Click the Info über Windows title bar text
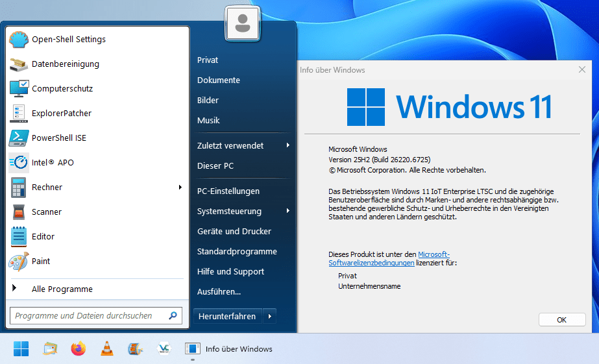This screenshot has width=599, height=364. pyautogui.click(x=332, y=70)
